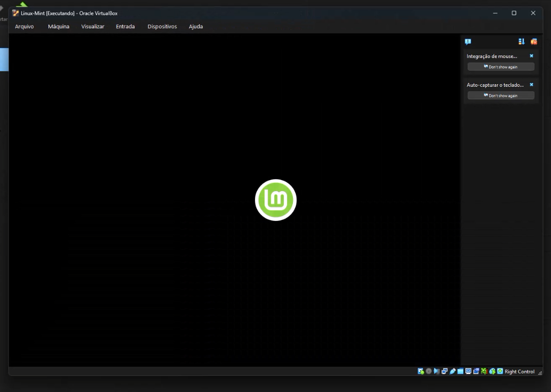Maximize the Linux-Mint VirtualBox window
551x392 pixels.
click(514, 13)
